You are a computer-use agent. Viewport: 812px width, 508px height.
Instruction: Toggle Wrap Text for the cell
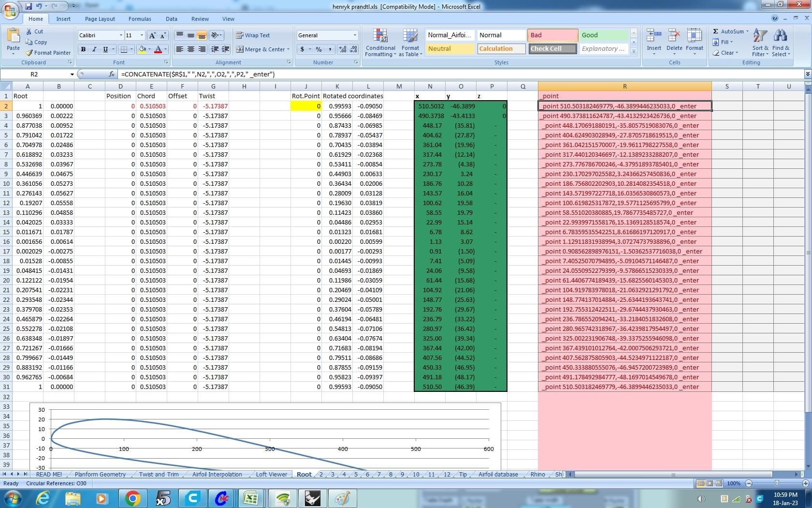point(253,35)
